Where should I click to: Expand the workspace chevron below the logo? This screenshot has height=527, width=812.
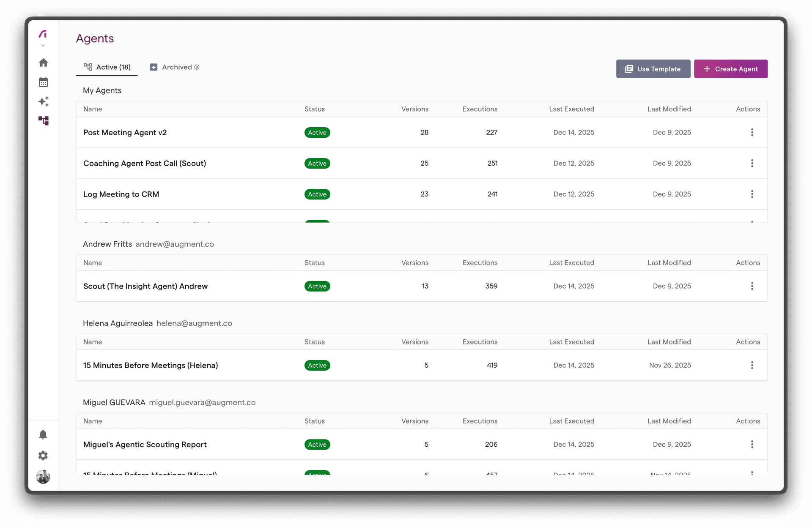click(x=43, y=45)
